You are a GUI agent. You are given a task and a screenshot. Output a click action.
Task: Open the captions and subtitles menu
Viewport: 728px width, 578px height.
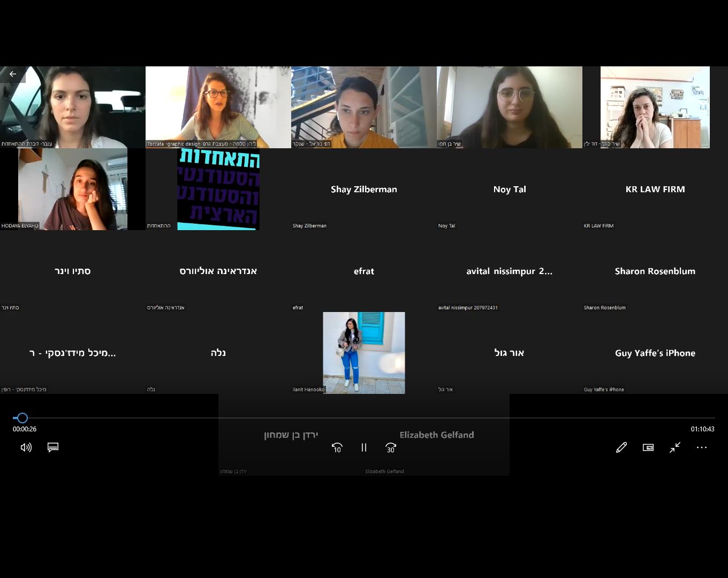tap(53, 447)
